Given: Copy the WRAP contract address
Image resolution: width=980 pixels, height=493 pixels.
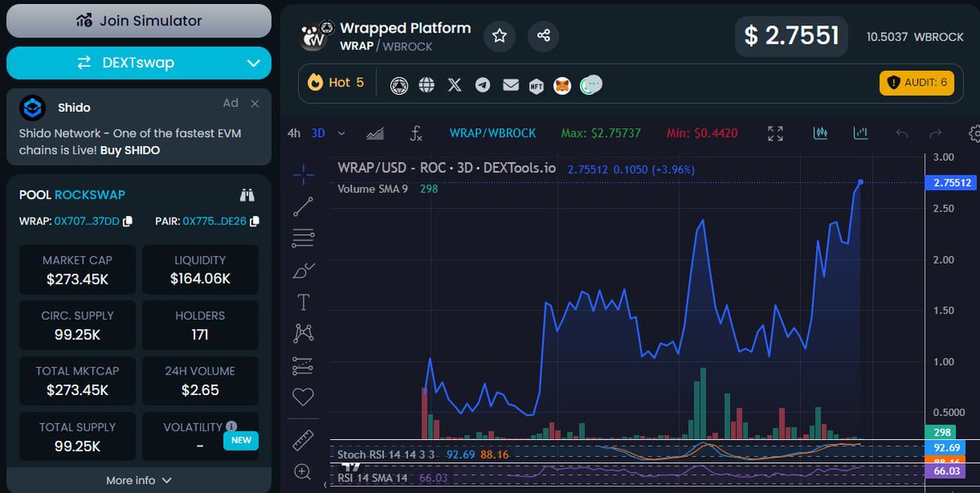Looking at the screenshot, I should [127, 222].
